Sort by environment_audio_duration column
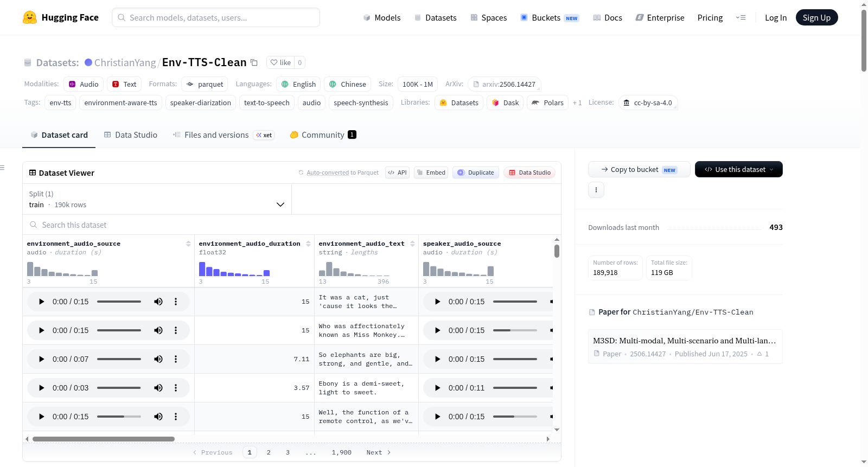This screenshot has height=467, width=868. 308,244
